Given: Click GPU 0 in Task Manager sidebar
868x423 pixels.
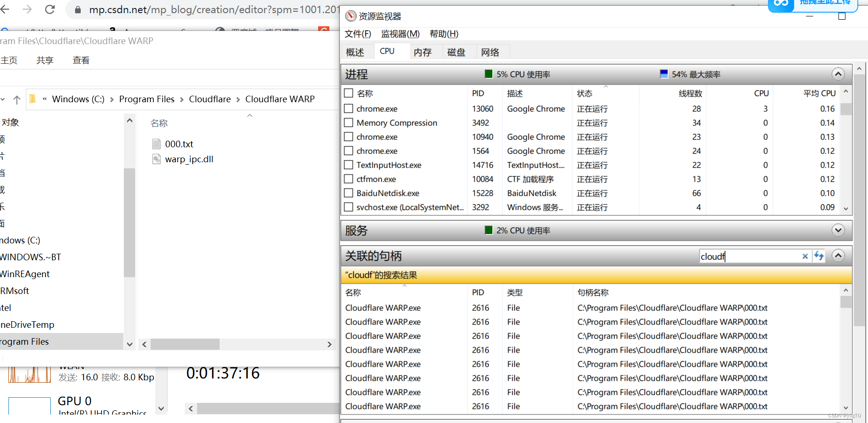Looking at the screenshot, I should (75, 401).
